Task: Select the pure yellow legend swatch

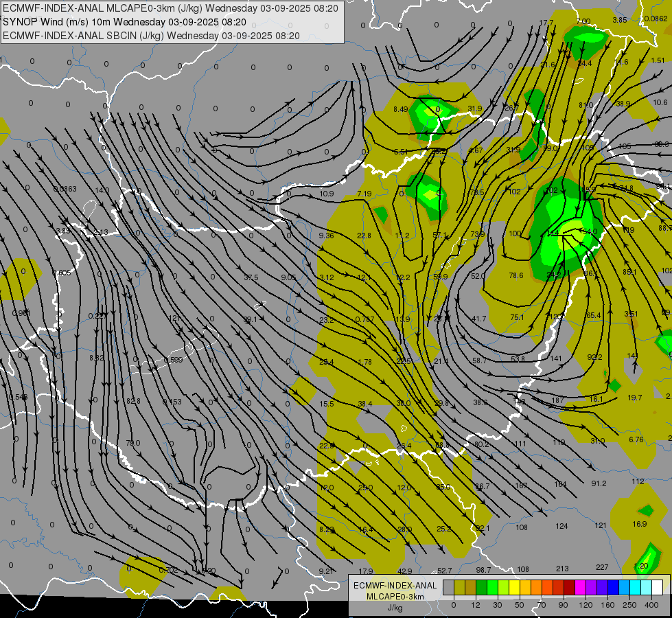Action: pos(515,588)
